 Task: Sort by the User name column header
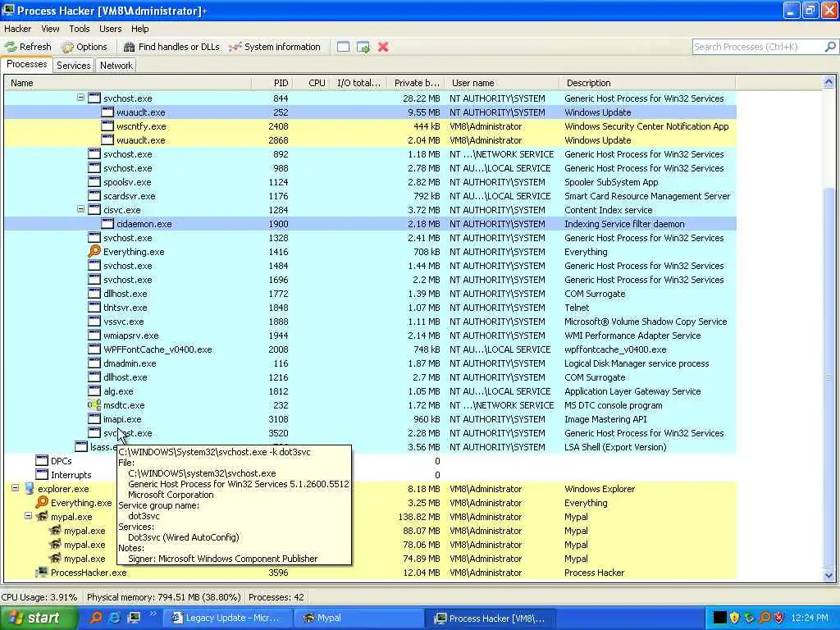(502, 83)
